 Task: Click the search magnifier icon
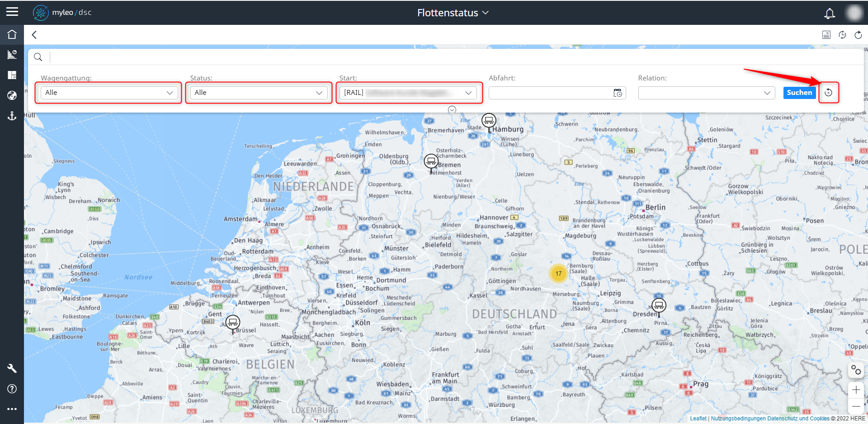(38, 57)
